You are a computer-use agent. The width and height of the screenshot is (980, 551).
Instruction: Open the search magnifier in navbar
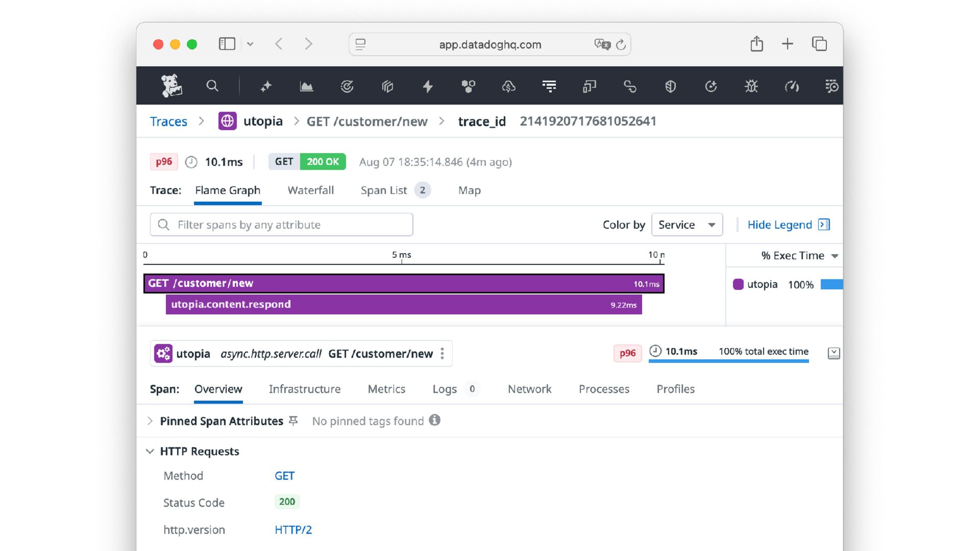pos(212,86)
